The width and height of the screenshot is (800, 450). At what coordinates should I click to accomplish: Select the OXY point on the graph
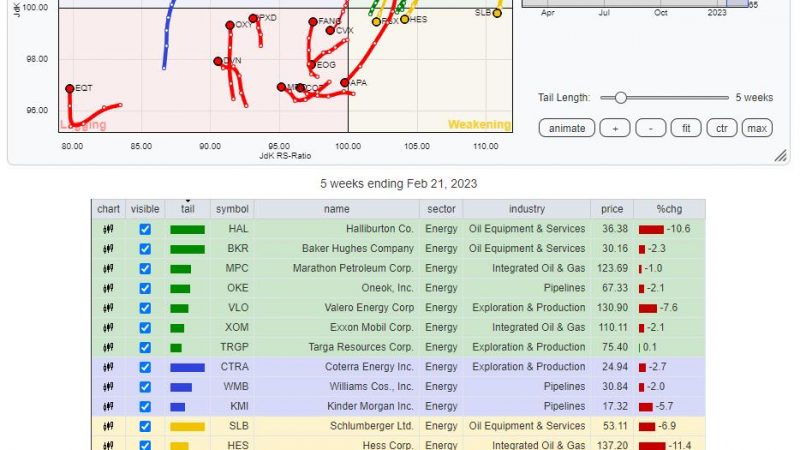tap(230, 26)
